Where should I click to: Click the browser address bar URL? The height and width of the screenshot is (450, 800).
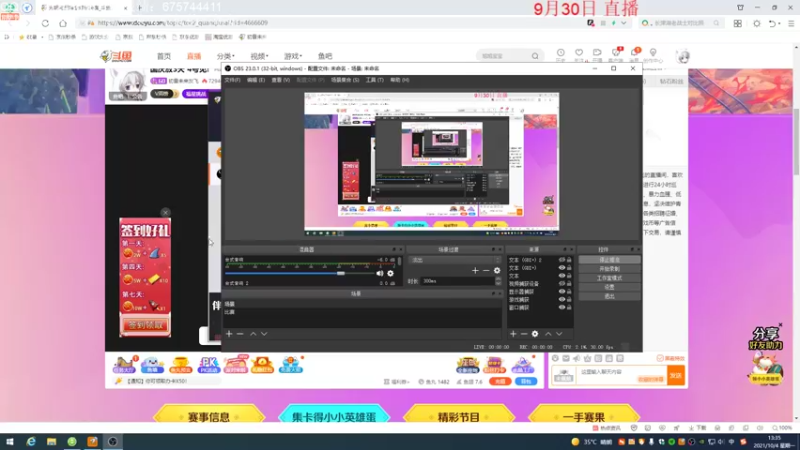coord(182,23)
